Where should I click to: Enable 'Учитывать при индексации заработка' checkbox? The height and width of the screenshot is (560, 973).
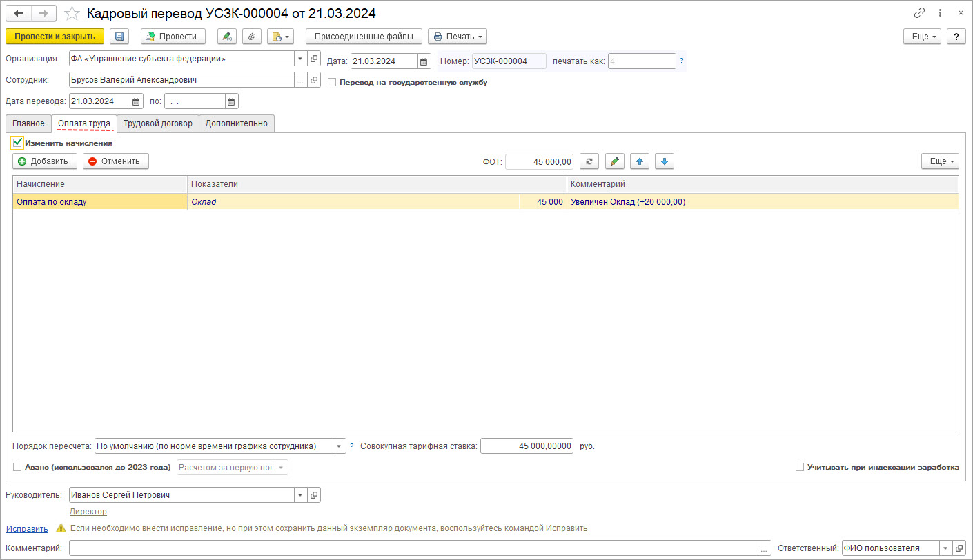(x=800, y=467)
